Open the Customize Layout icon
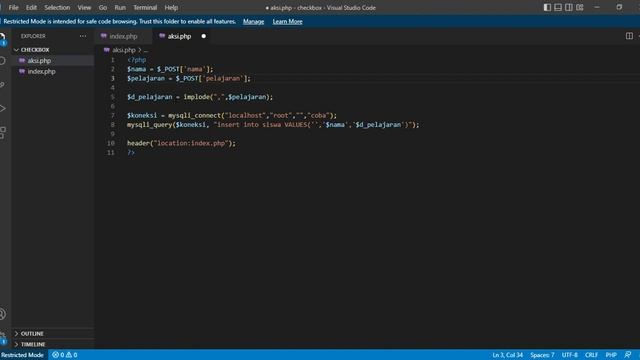Screen dimensions: 640x360 580,7
